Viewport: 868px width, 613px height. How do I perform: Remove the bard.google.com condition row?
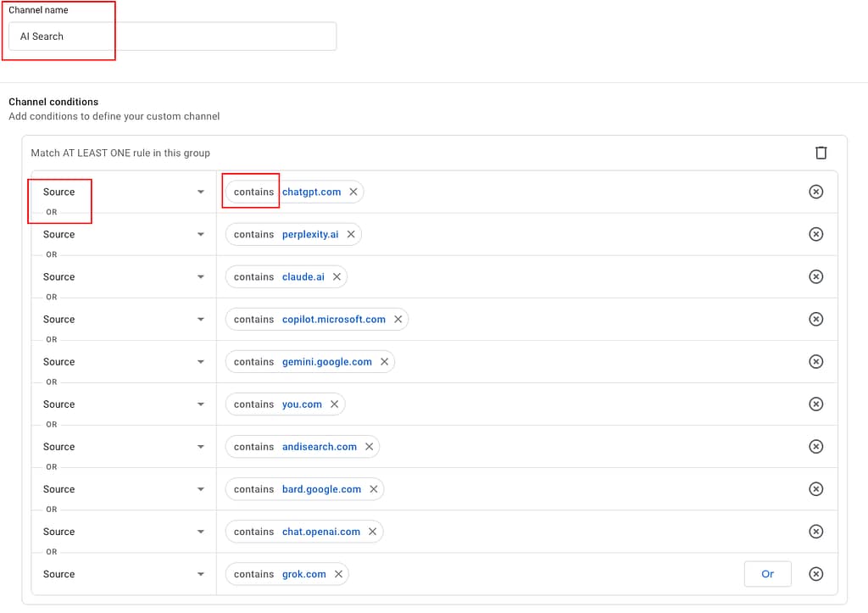point(815,489)
